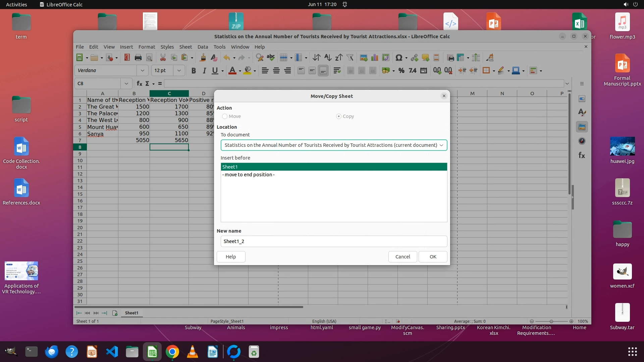The width and height of the screenshot is (644, 362).
Task: Click the Format as Percent icon
Action: (x=401, y=71)
